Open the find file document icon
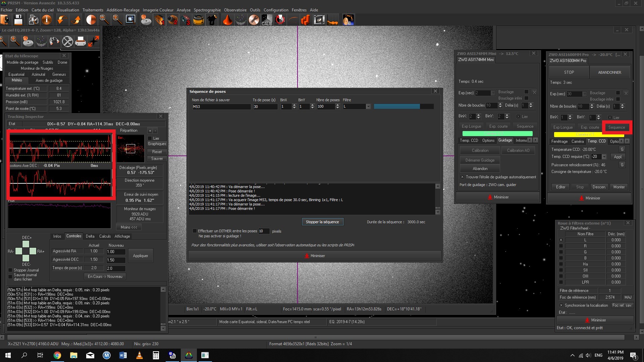This screenshot has width=644, height=362. (33, 20)
